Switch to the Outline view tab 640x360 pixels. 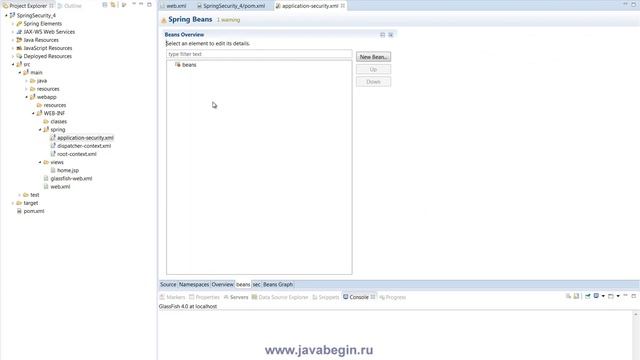coord(69,6)
